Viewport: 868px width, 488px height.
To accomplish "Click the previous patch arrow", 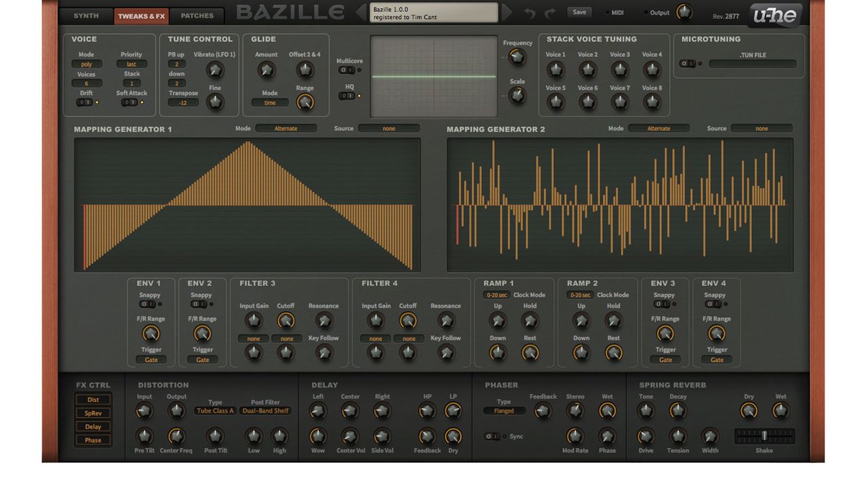I will click(361, 12).
